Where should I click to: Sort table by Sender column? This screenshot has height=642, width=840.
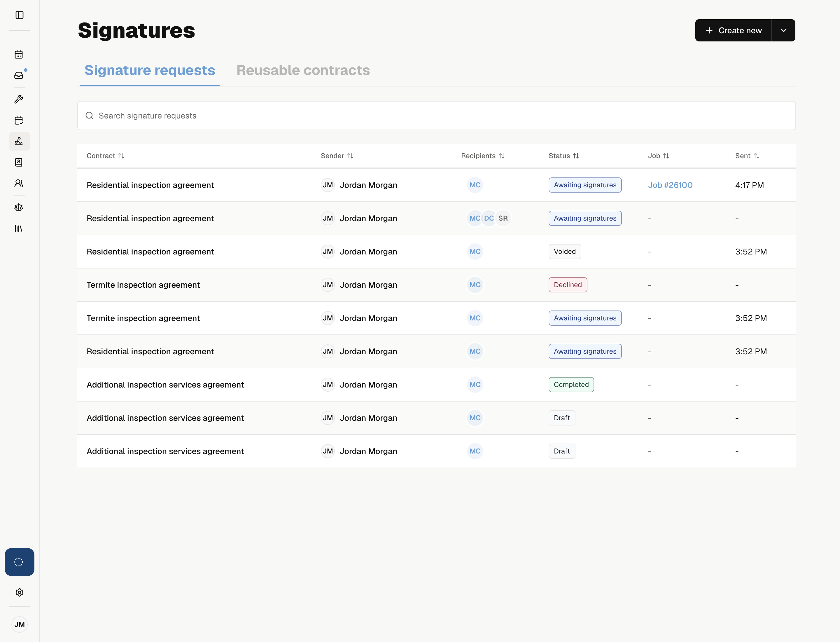coord(337,156)
